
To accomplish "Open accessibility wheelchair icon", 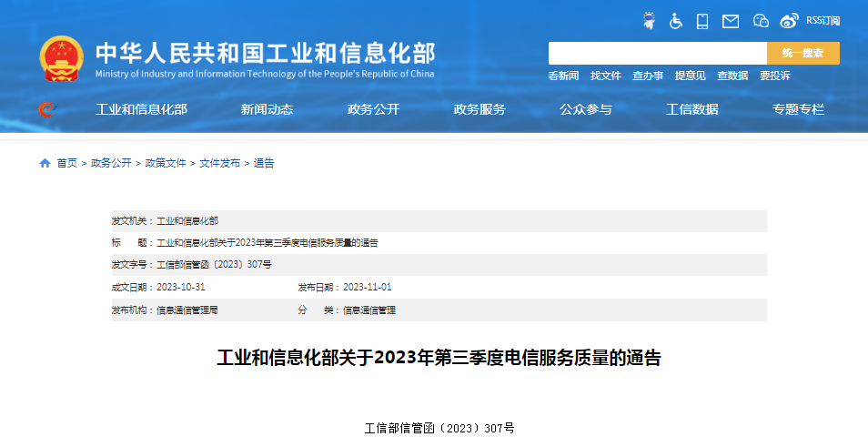I will tap(675, 21).
